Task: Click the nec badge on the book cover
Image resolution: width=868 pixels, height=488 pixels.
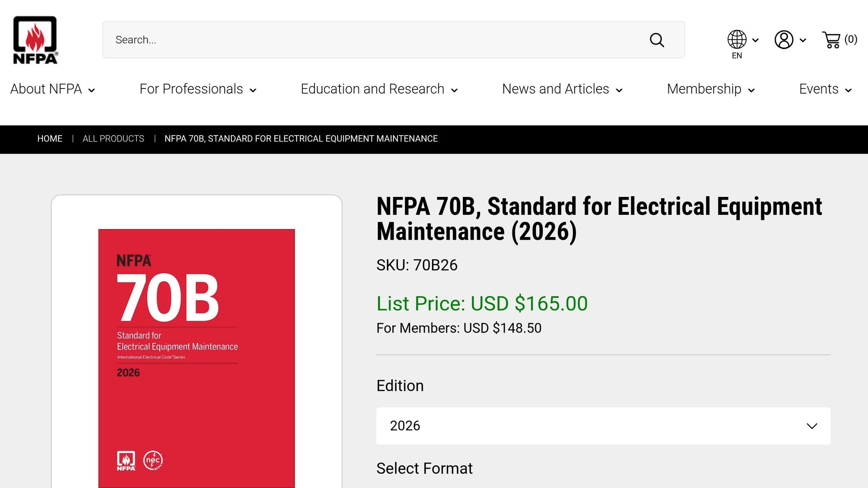Action: pyautogui.click(x=153, y=460)
